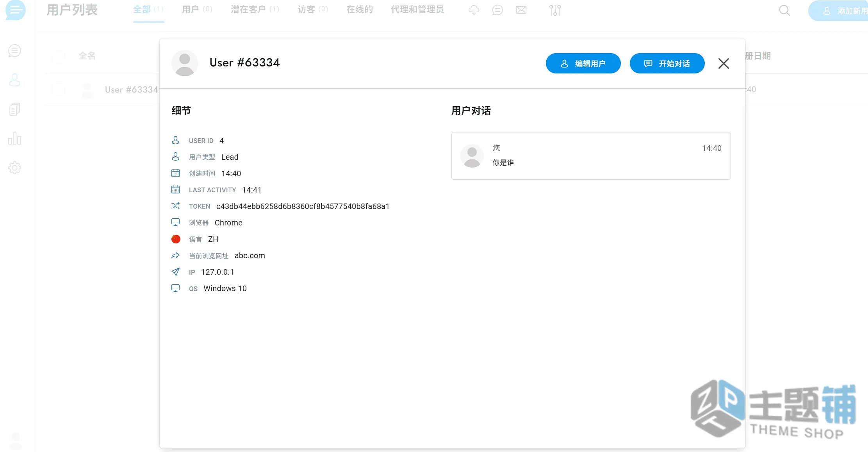
Task: Click the User #63334 row name in table
Action: [x=132, y=89]
